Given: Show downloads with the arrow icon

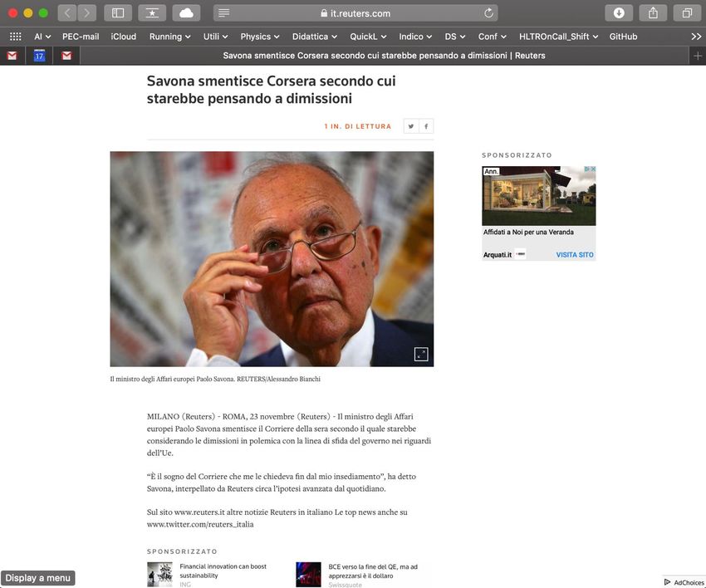Looking at the screenshot, I should click(619, 13).
